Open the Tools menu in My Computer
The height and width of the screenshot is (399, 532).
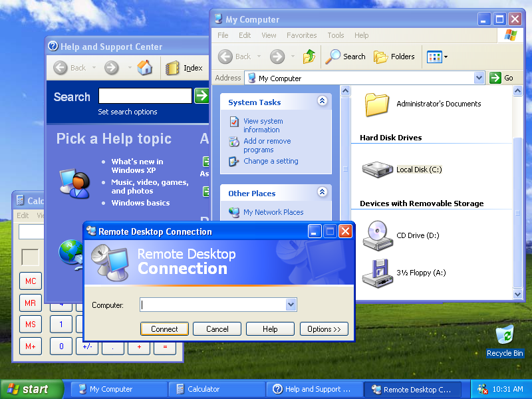(x=335, y=35)
